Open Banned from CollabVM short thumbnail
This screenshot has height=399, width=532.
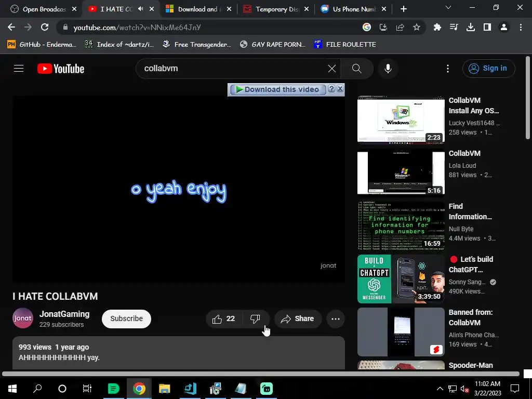pyautogui.click(x=401, y=332)
